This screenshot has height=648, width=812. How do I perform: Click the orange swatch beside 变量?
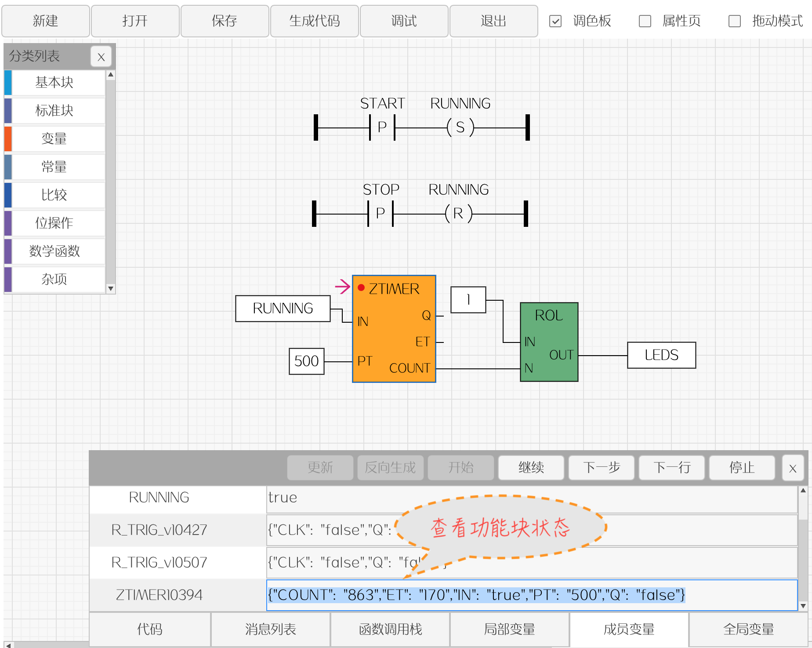[x=8, y=139]
